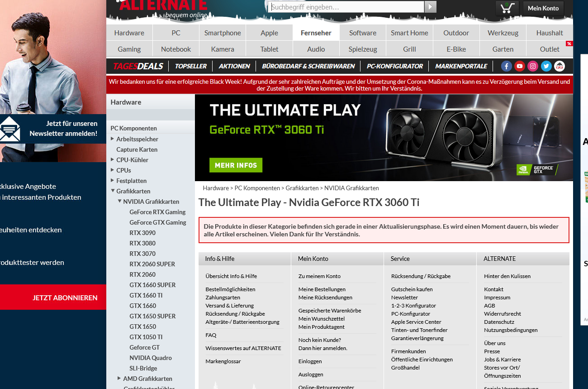
Task: Click MEHR INFOS on the banner
Action: click(236, 165)
